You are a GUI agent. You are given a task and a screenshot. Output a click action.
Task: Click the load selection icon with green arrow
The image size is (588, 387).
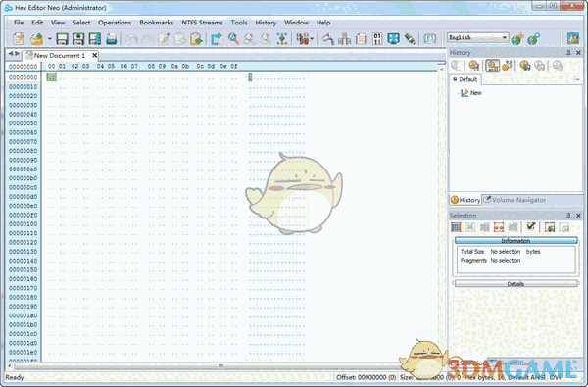pyautogui.click(x=550, y=227)
